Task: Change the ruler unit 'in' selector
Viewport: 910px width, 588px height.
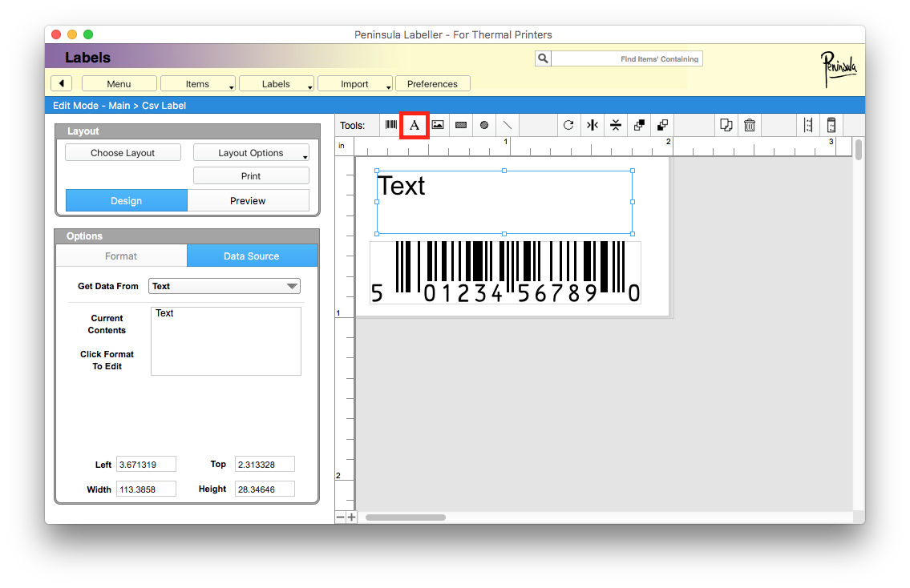Action: (342, 146)
